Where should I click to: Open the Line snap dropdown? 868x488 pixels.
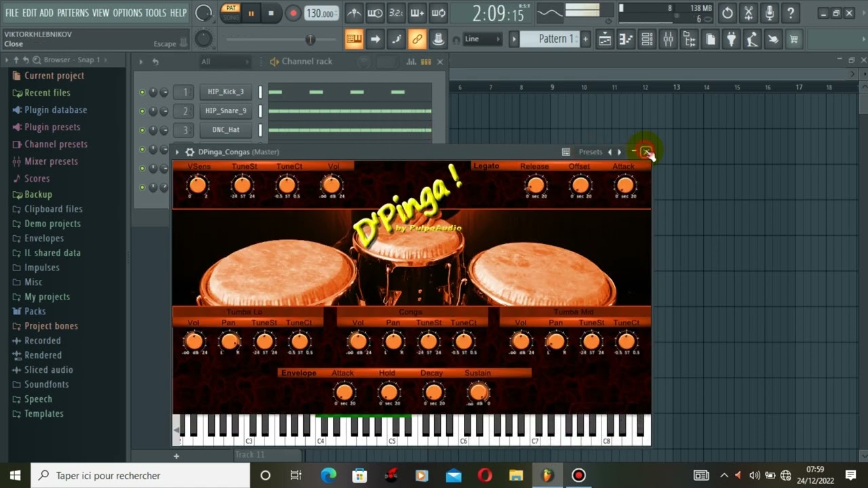click(482, 39)
